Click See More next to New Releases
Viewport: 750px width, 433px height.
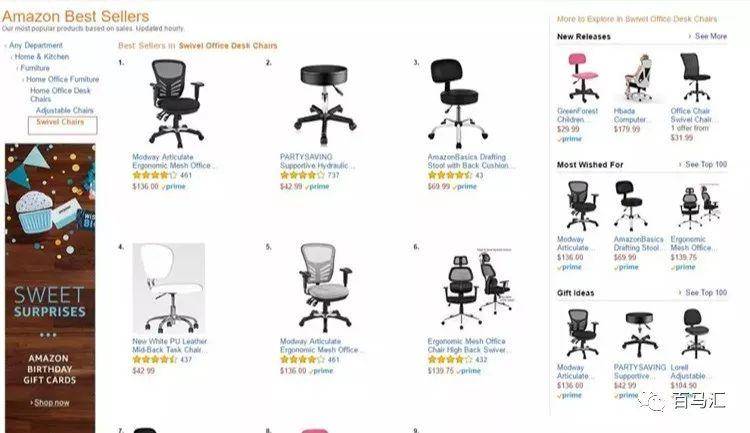click(x=711, y=36)
